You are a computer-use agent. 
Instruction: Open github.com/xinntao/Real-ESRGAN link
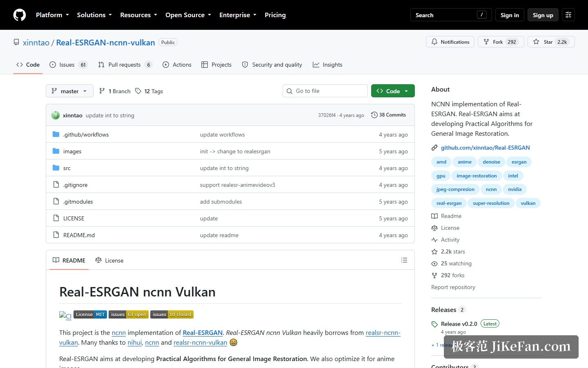coord(485,148)
